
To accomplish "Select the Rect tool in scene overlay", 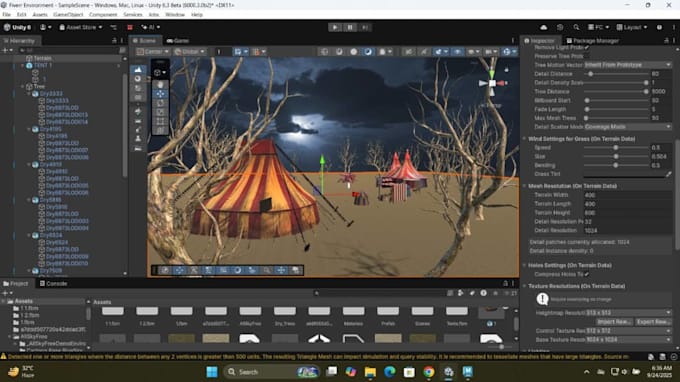I will 160,121.
